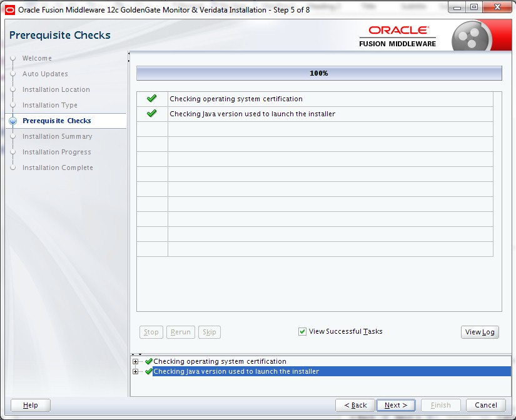Expand the Java version check tree node
516x420 pixels.
tap(135, 372)
